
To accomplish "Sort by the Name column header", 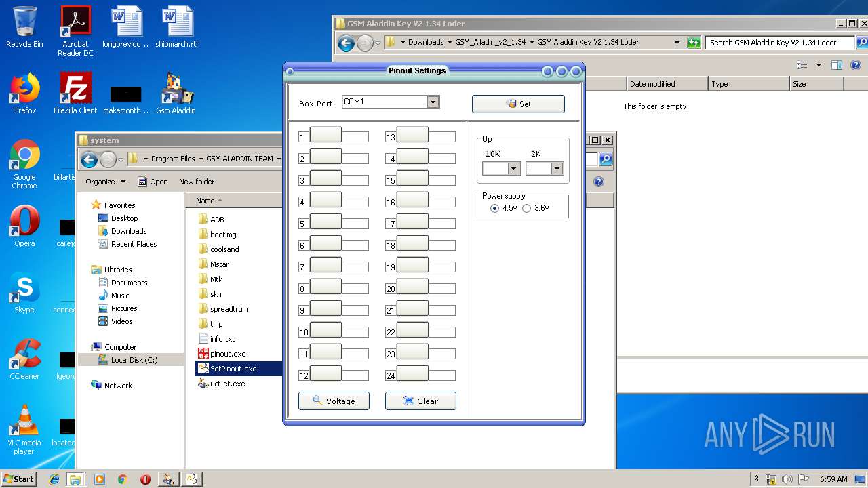I will click(x=234, y=201).
